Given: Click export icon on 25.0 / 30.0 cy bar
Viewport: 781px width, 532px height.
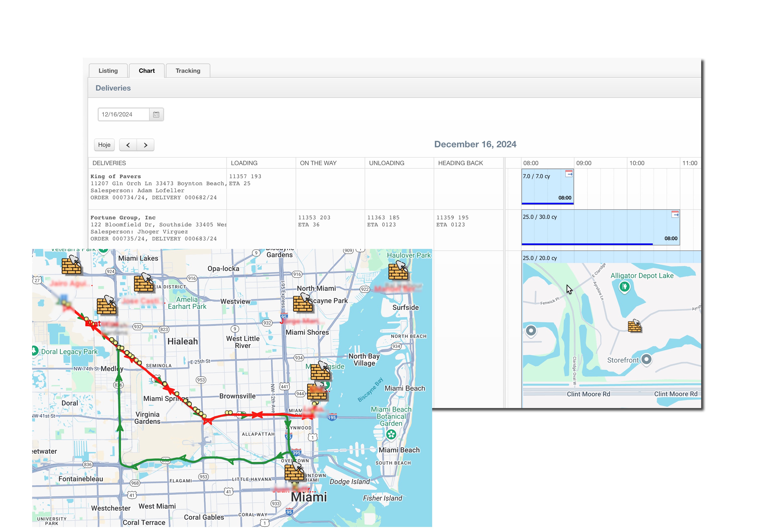Looking at the screenshot, I should click(x=675, y=214).
